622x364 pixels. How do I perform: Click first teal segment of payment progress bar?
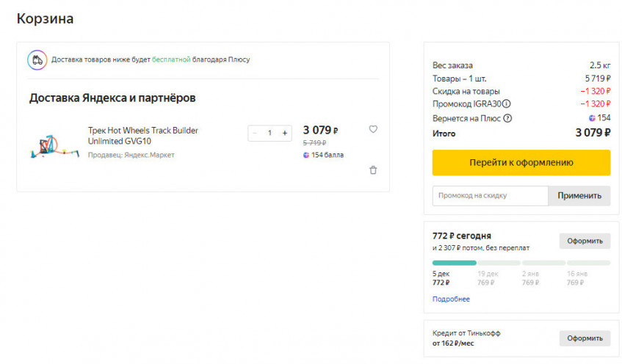[454, 263]
